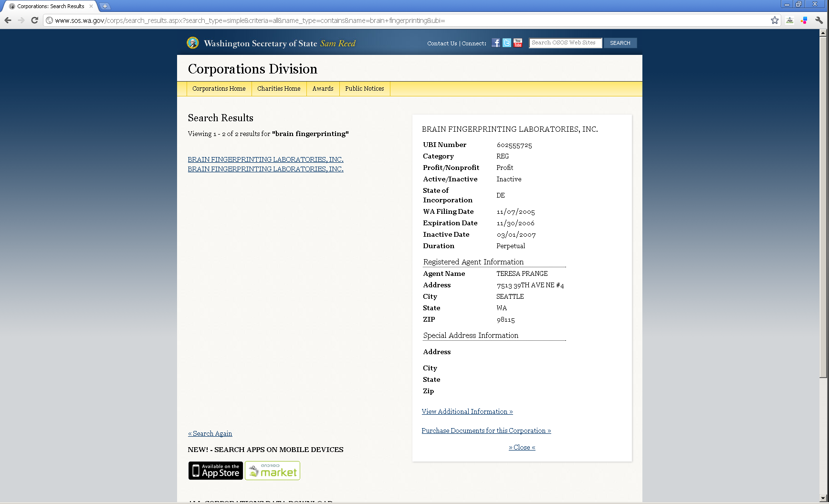
Task: Click the Perpetual duration value
Action: click(511, 246)
